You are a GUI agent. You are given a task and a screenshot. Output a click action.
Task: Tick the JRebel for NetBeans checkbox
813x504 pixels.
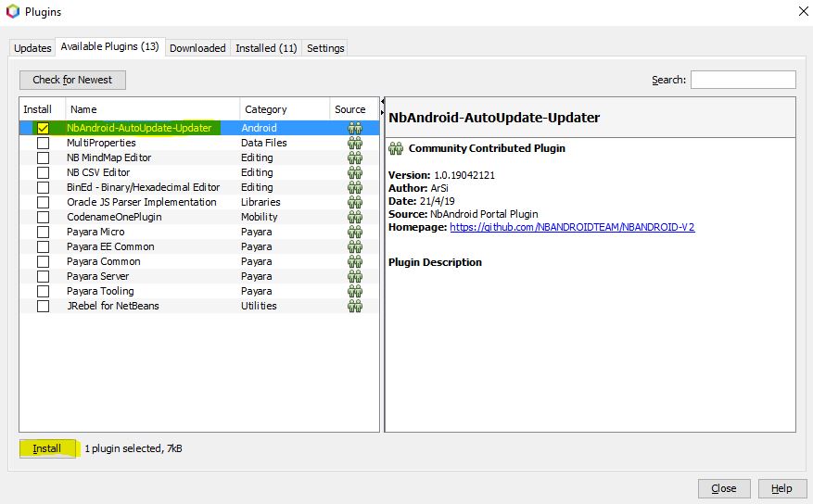coord(43,306)
